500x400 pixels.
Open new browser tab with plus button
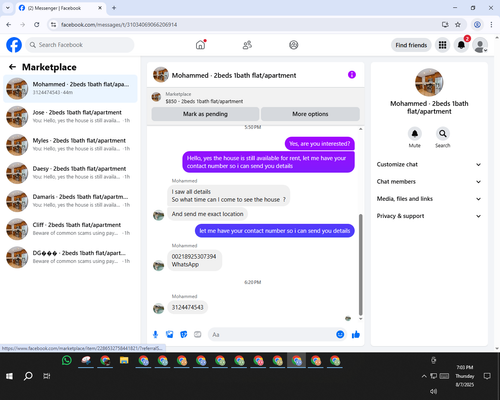point(114,8)
